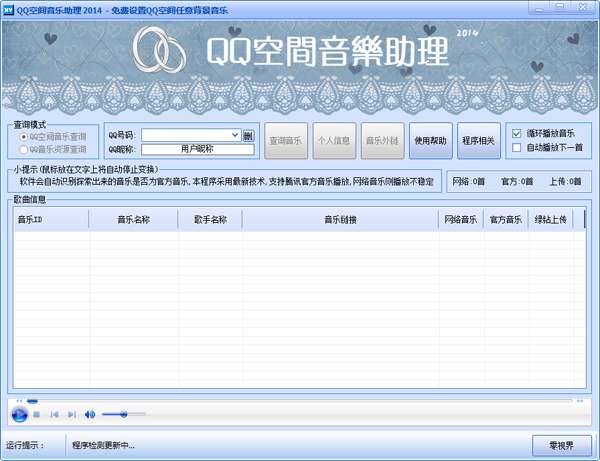Click the 程序相关 button
This screenshot has width=600, height=461.
[478, 141]
